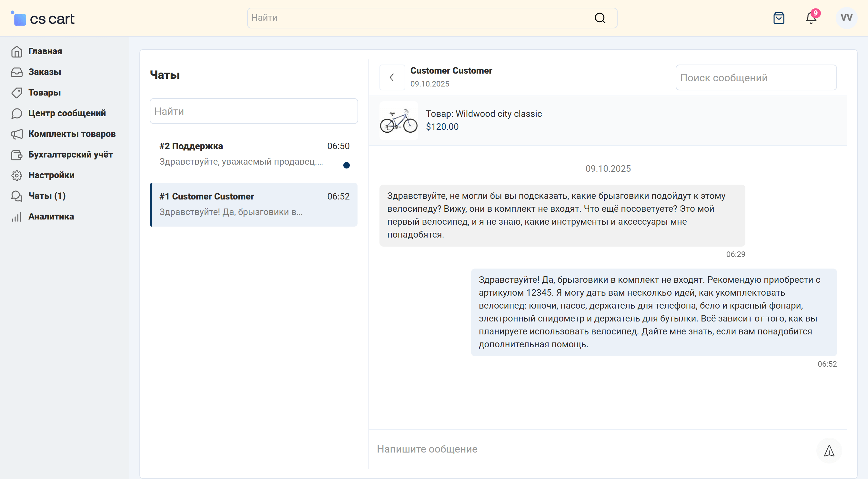Open Аналитика section
868x479 pixels.
tap(51, 216)
